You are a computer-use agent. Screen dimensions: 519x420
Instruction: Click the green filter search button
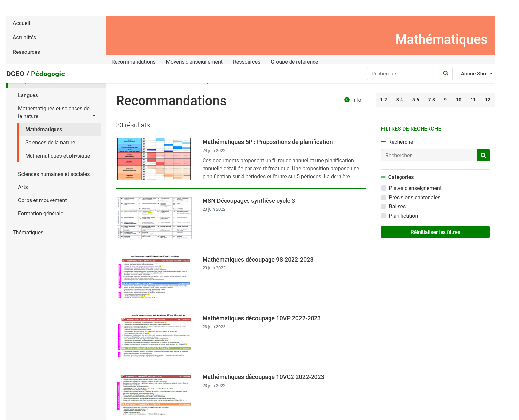(483, 155)
